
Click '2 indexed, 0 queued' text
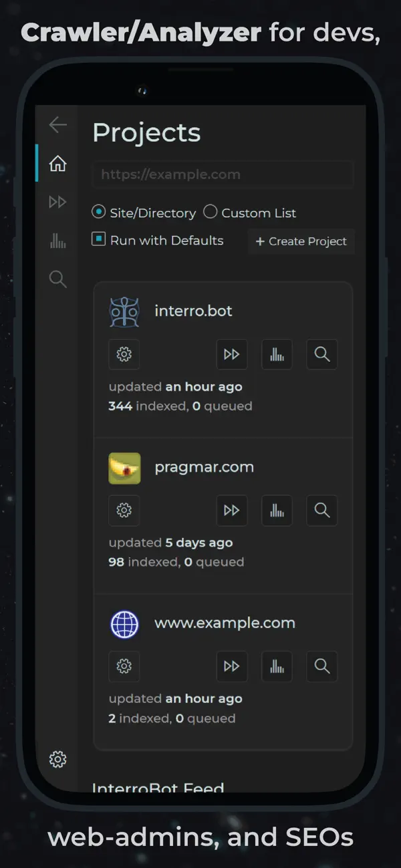172,718
